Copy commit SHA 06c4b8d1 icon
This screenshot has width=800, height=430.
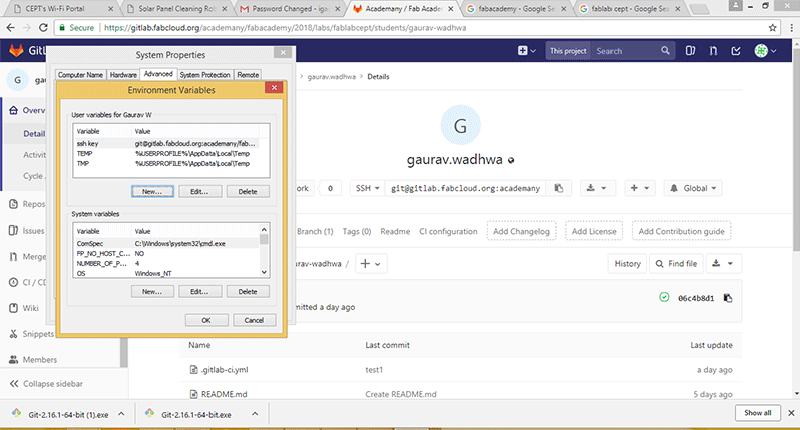(728, 298)
